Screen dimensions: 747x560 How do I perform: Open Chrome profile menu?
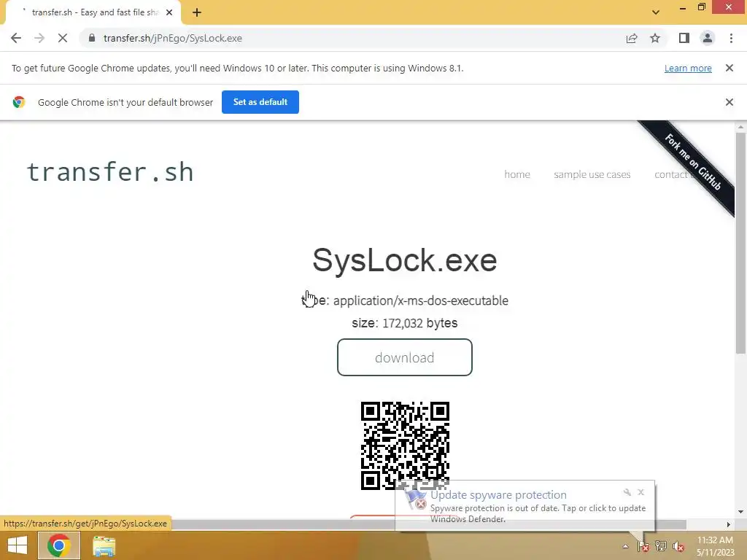click(708, 38)
